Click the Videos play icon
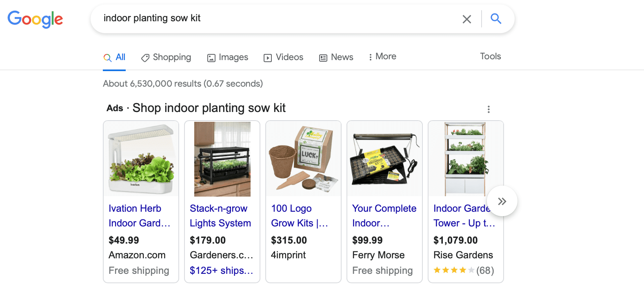This screenshot has height=300, width=644. [268, 58]
